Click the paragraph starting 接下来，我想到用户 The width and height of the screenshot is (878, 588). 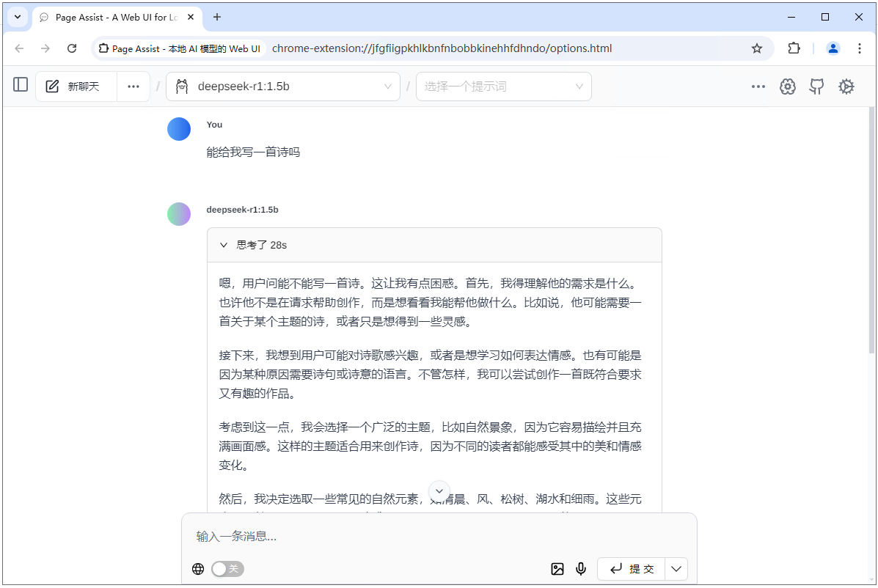point(430,375)
